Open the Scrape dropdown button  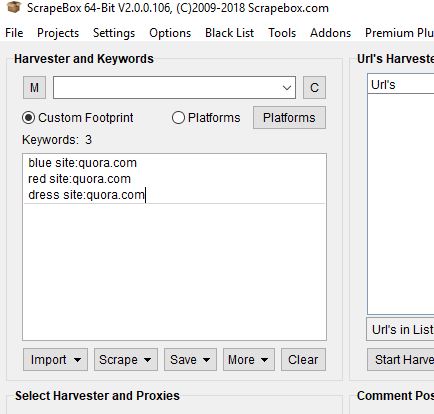[x=126, y=360]
